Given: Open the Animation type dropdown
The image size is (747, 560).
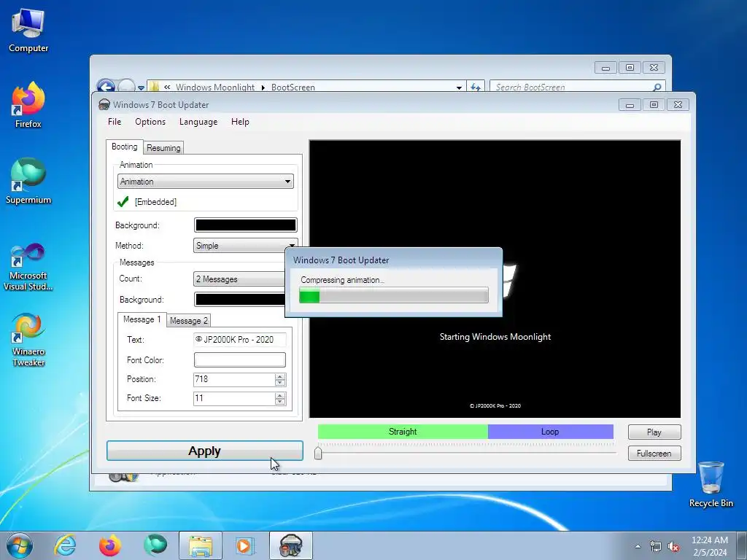Looking at the screenshot, I should [x=205, y=182].
